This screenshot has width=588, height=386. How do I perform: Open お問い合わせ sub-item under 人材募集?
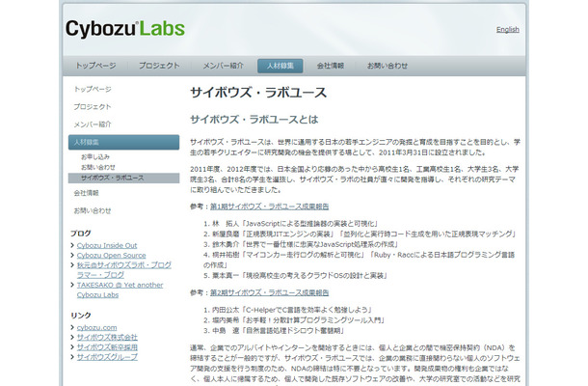[x=98, y=167]
